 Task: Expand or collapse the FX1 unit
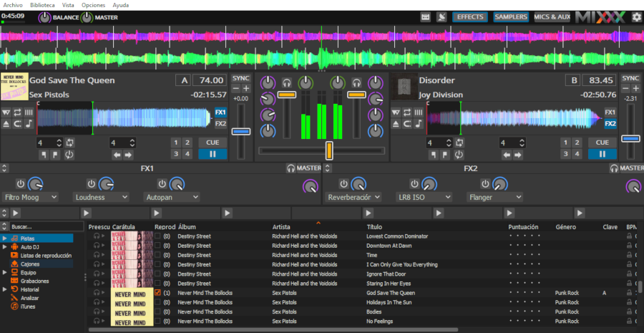coord(4,168)
